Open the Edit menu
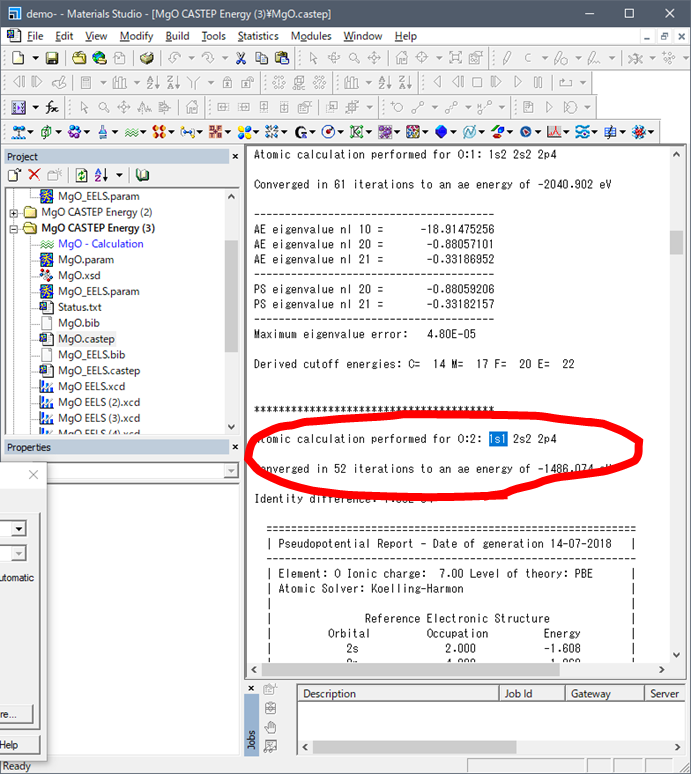Image resolution: width=691 pixels, height=774 pixels. (64, 36)
